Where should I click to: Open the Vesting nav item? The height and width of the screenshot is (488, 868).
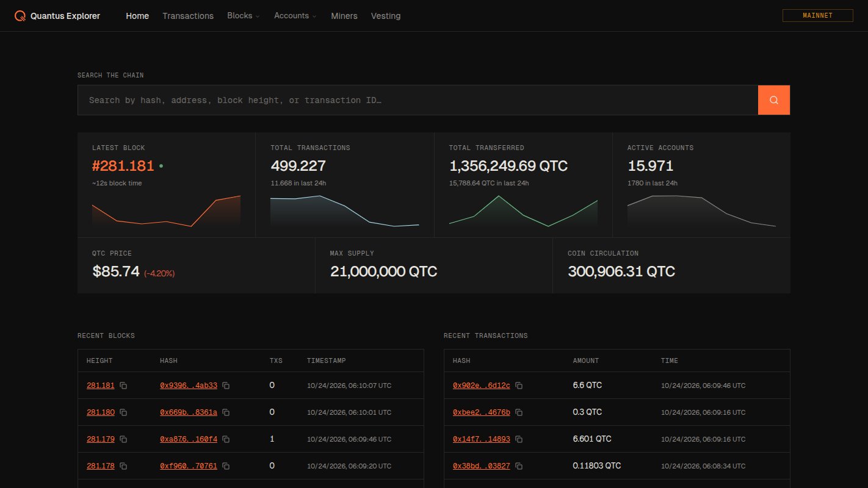386,16
